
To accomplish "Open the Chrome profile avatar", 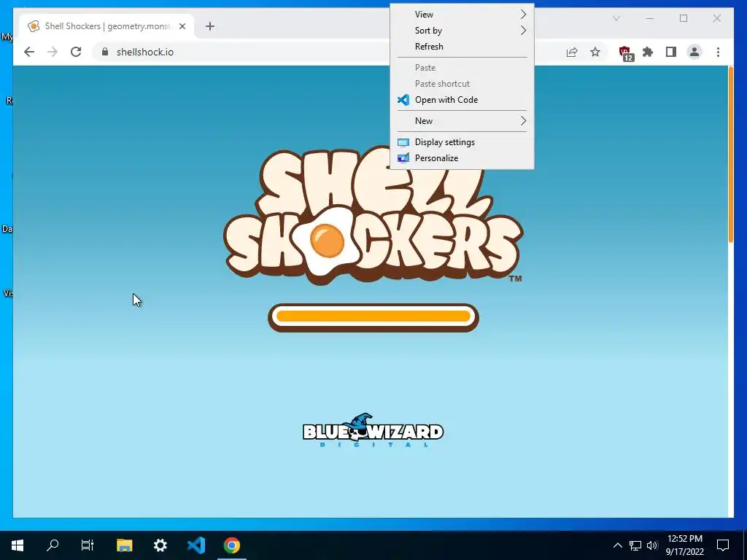I will coord(694,52).
